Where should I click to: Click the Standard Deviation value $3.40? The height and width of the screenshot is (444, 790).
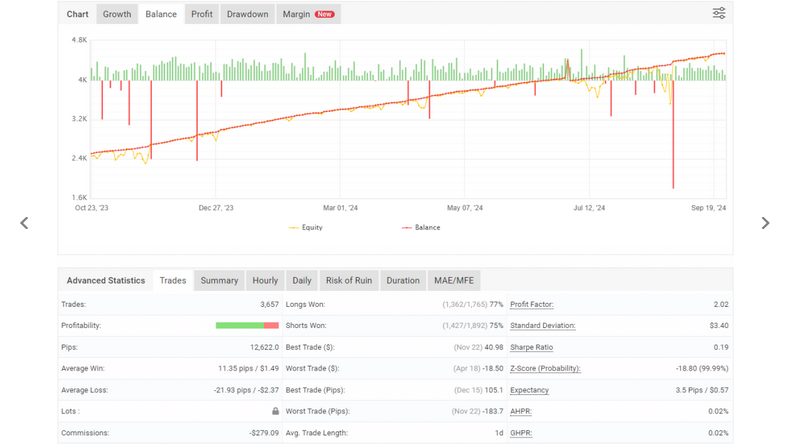(719, 326)
